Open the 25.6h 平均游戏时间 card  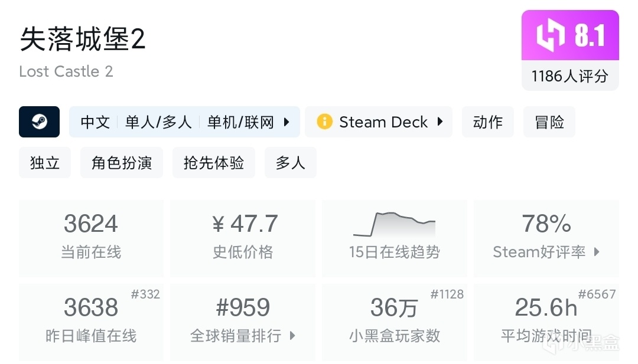546,322
